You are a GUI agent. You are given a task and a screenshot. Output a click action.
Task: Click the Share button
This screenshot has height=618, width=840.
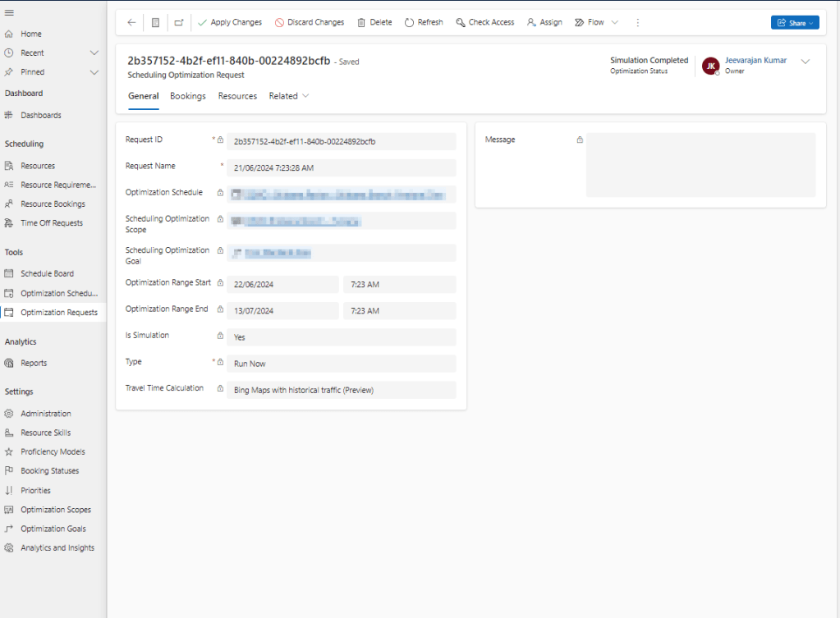click(794, 23)
